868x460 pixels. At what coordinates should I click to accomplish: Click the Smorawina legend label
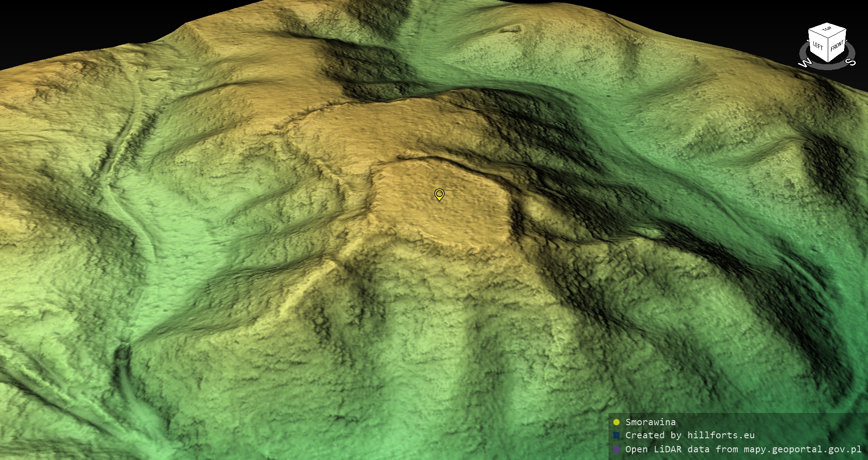[650, 422]
